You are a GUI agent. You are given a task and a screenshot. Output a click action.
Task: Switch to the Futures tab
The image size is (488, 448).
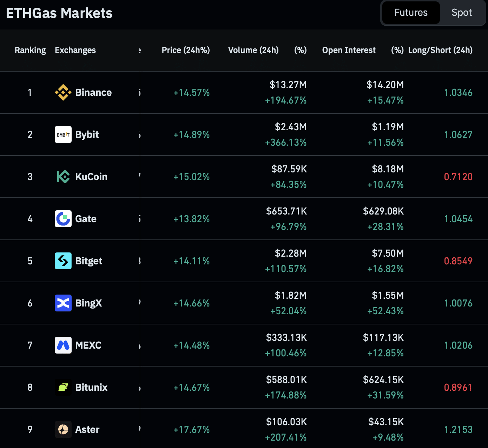click(411, 13)
